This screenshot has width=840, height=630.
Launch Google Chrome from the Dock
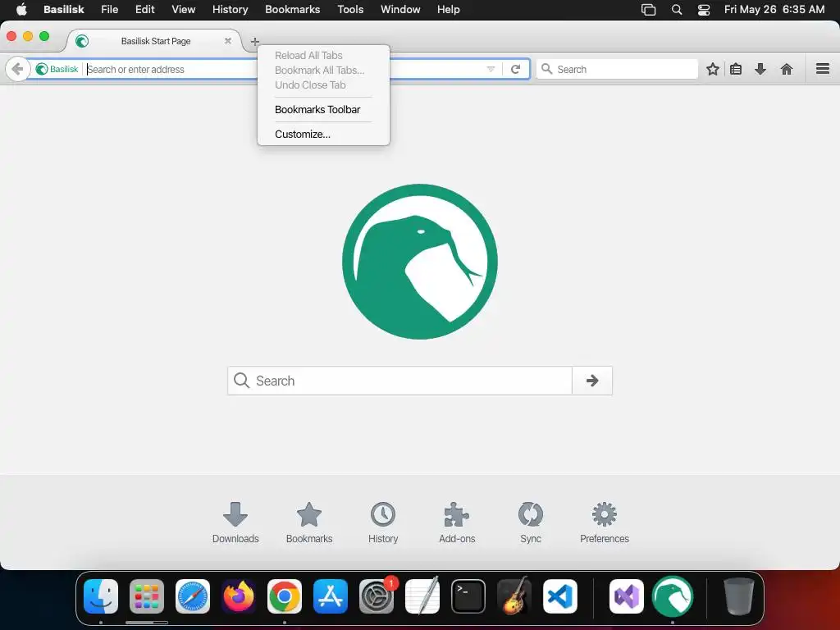[x=285, y=596]
